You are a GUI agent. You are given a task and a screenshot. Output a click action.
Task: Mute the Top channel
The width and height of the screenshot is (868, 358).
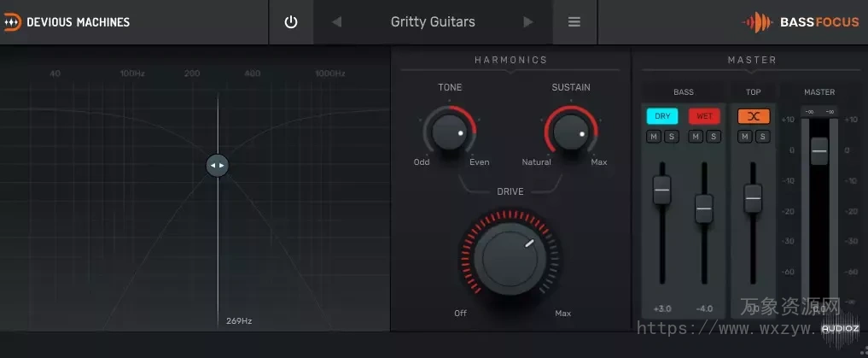tap(745, 137)
